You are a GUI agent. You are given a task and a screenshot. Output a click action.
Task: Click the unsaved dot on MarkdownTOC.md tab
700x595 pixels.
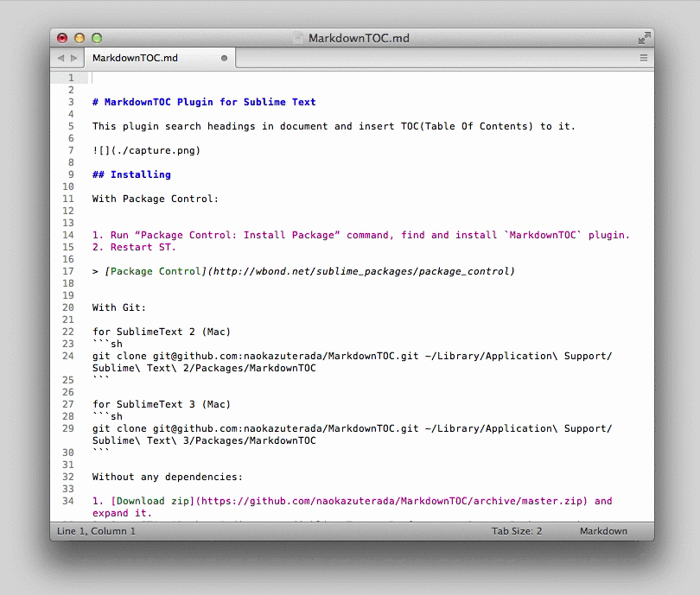pos(224,58)
